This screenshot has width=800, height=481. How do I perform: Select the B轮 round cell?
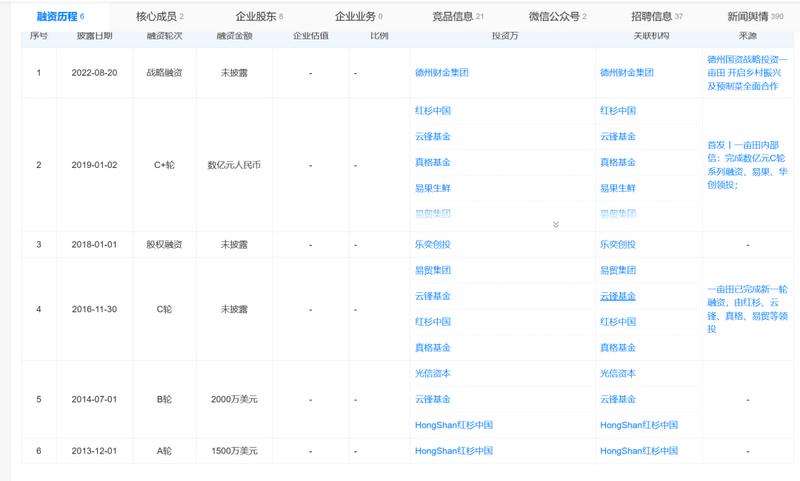(x=164, y=399)
